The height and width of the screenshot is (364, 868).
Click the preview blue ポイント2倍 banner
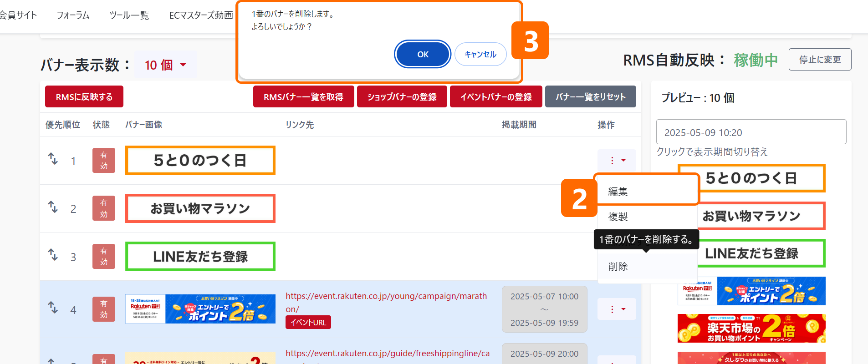[x=751, y=291]
